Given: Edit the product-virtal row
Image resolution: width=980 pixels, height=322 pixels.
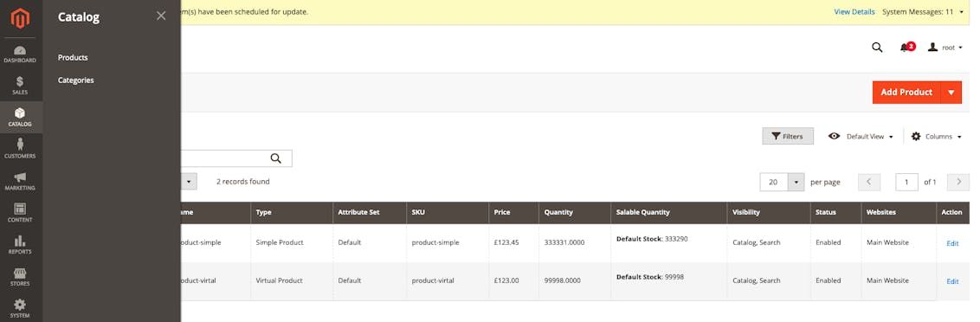Looking at the screenshot, I should 952,281.
